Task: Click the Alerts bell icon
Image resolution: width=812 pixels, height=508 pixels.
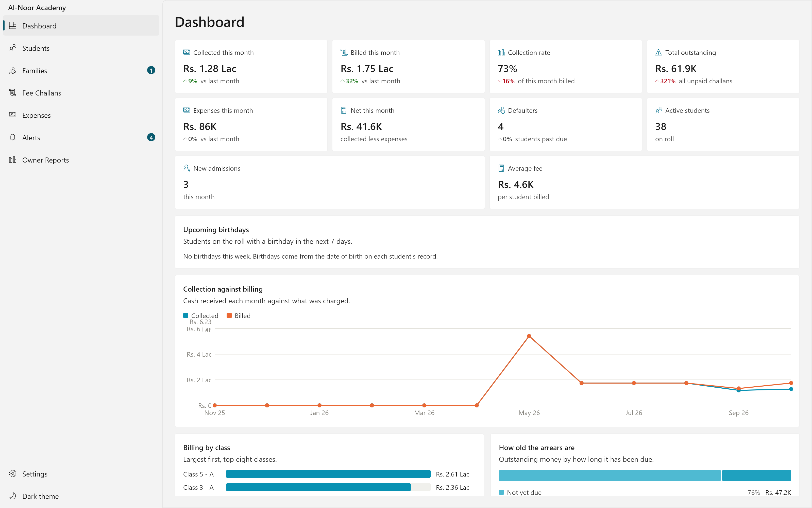Action: [13, 137]
